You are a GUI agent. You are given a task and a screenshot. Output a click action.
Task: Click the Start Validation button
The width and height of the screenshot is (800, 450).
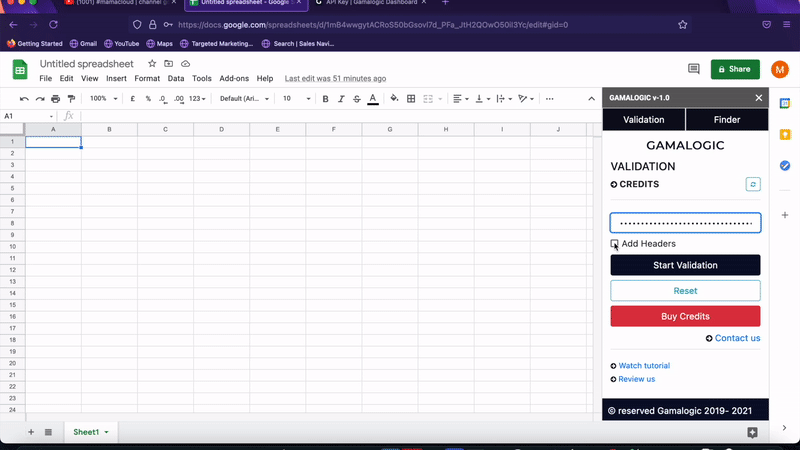[685, 265]
